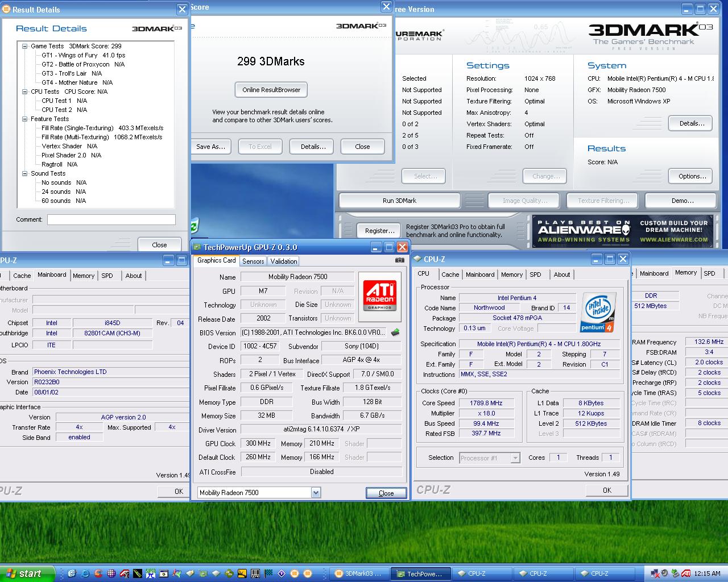Click the Register button
Viewport: 728px width, 582px height.
coord(379,231)
